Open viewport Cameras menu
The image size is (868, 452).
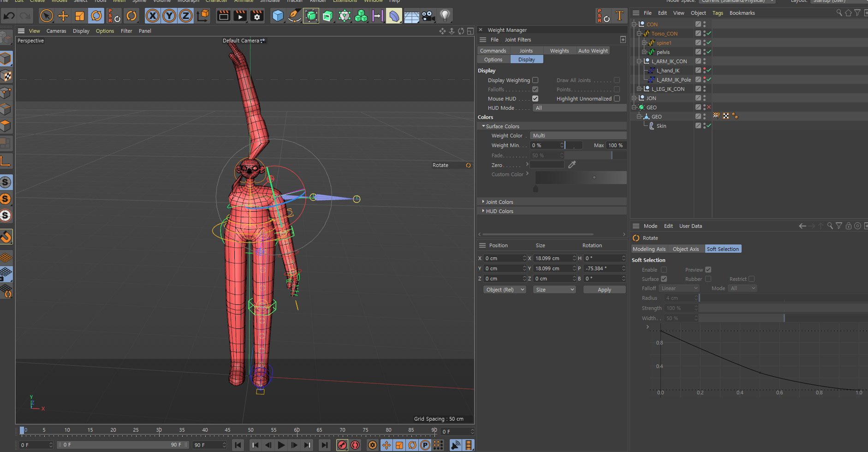pos(56,31)
